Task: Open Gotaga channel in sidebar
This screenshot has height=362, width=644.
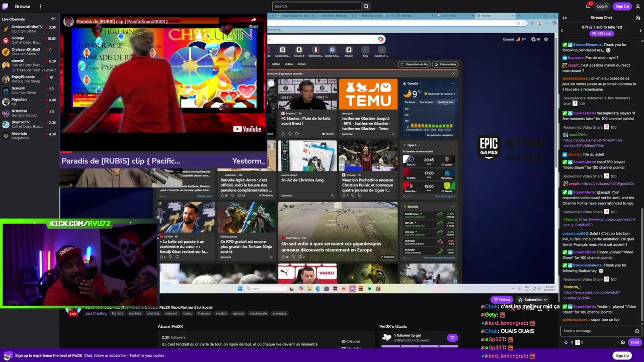Action: tap(29, 40)
